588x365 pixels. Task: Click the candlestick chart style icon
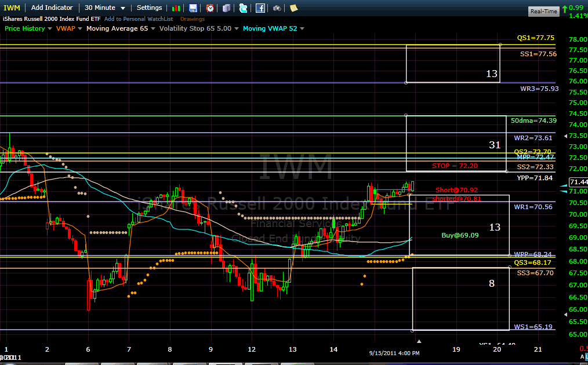(177, 8)
